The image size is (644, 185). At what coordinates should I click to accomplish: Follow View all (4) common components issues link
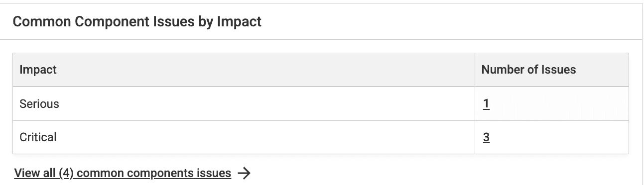tap(123, 173)
